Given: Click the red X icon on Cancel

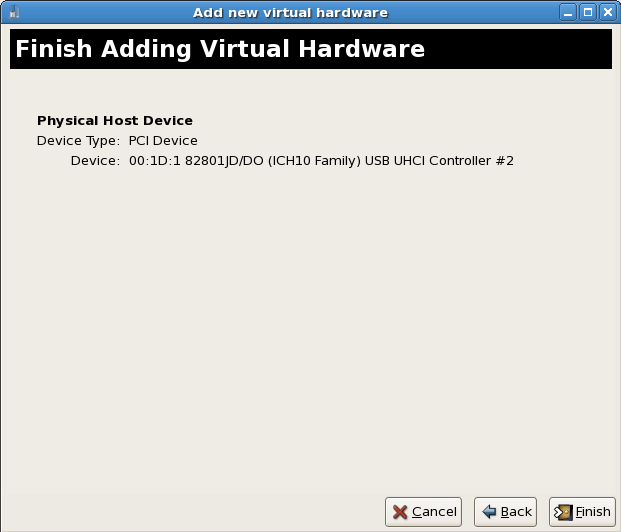Looking at the screenshot, I should coord(401,512).
